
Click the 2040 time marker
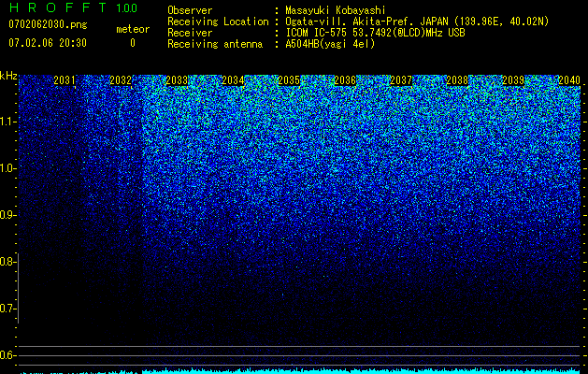pyautogui.click(x=569, y=80)
